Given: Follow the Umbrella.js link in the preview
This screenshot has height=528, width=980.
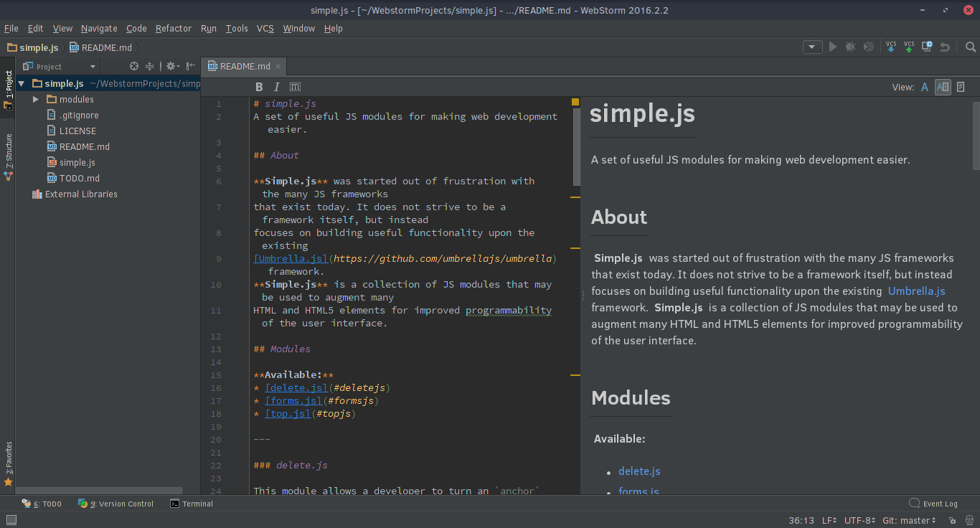Looking at the screenshot, I should click(x=916, y=291).
